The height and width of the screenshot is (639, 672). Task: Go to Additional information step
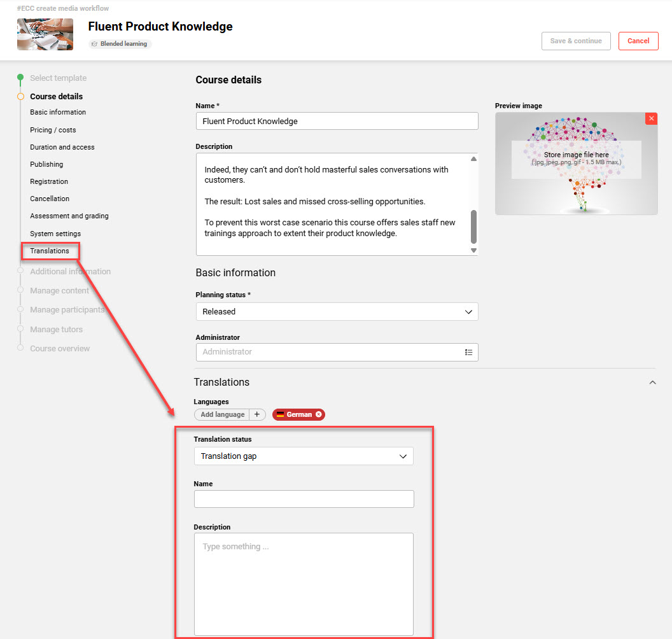(70, 271)
